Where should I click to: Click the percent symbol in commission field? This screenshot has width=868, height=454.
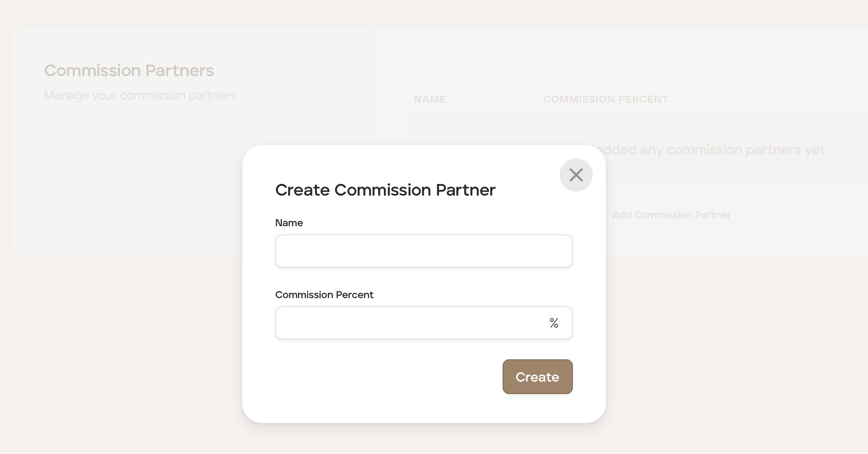[x=554, y=323]
